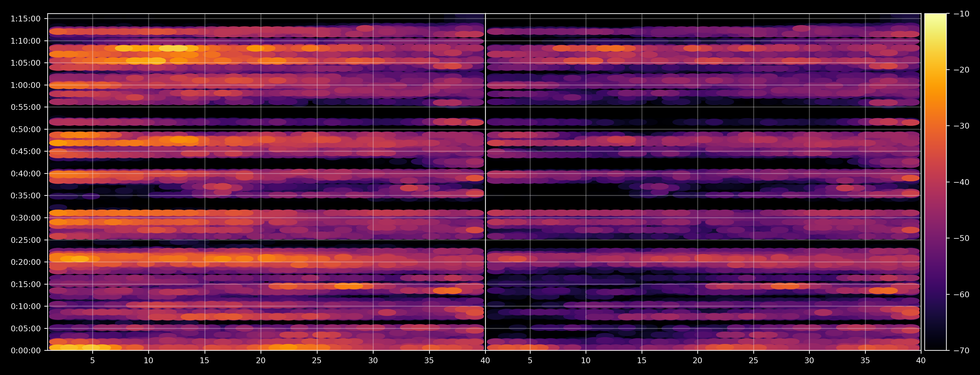Click the 0:20:00 time axis label
Viewport: 980px width, 375px height.
[26, 262]
